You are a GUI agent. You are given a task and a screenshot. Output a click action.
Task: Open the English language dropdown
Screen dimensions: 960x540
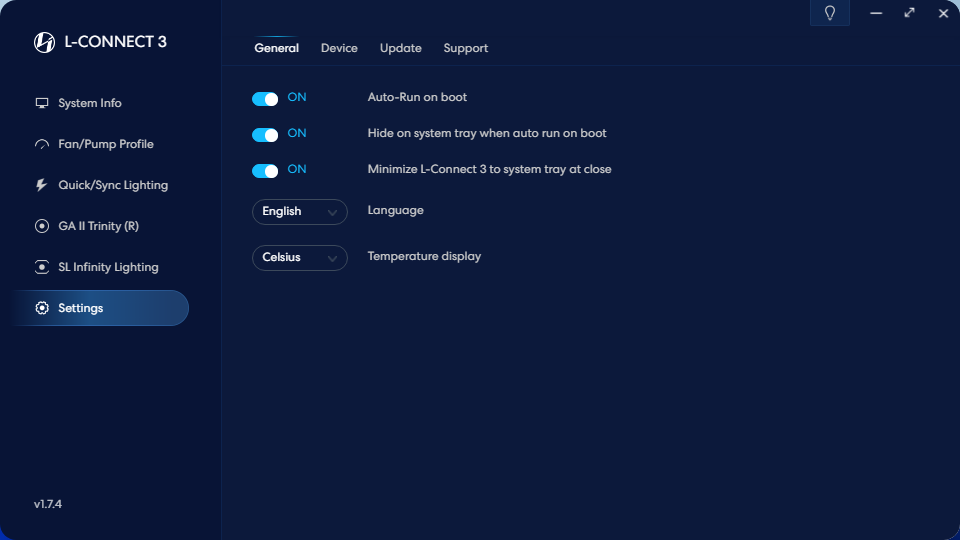(x=299, y=212)
